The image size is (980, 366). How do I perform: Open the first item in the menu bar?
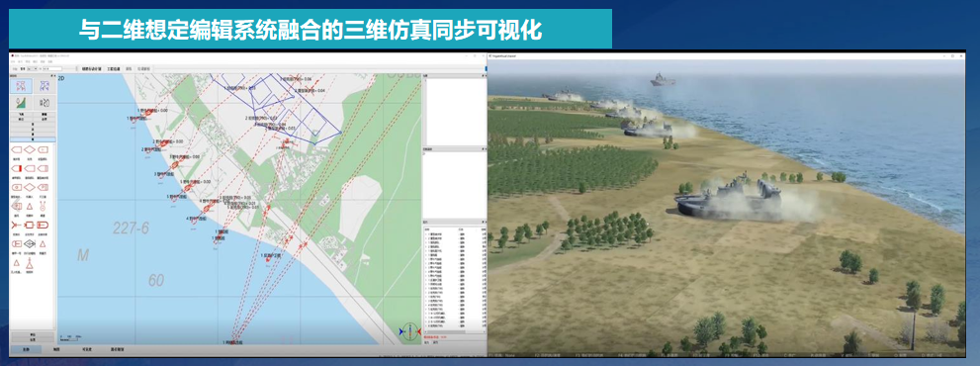(x=13, y=62)
